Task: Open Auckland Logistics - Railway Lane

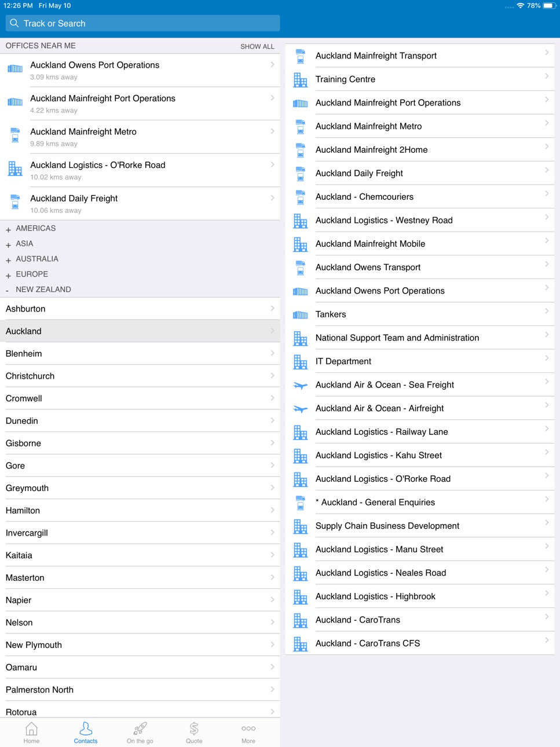Action: (x=420, y=432)
